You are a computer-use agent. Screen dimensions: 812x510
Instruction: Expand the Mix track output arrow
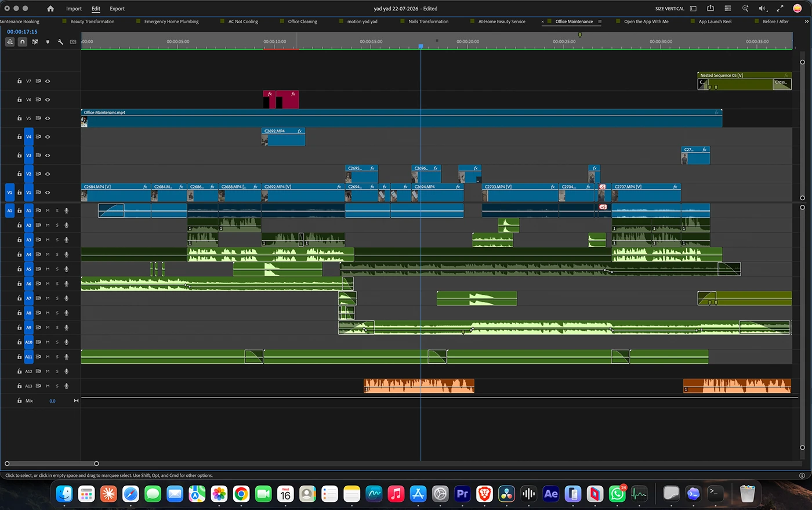point(76,401)
